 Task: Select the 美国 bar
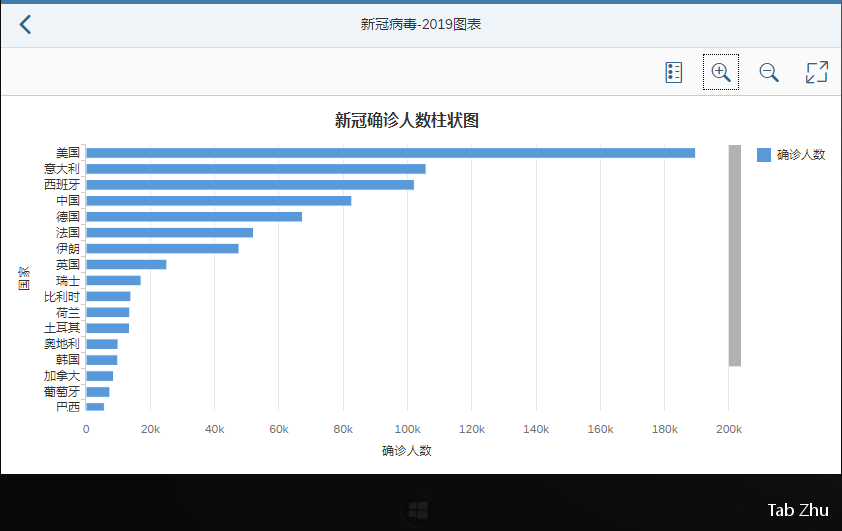(390, 153)
